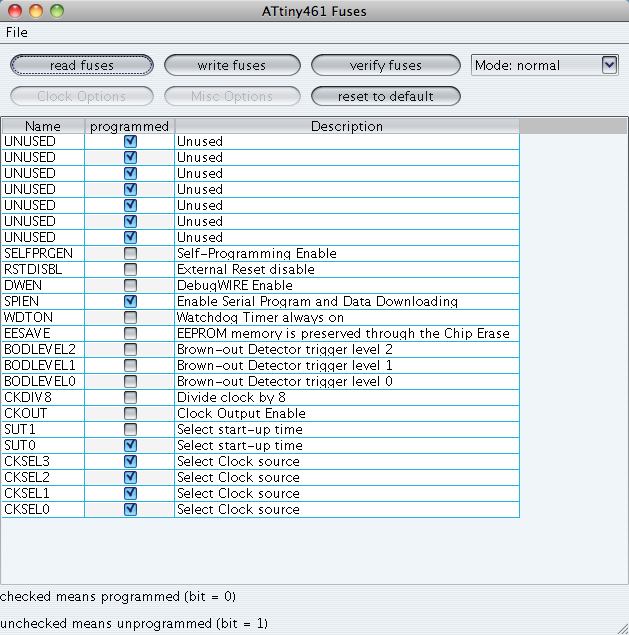Viewport: 629px width, 635px height.
Task: Click the verify fuses button
Action: (x=386, y=65)
